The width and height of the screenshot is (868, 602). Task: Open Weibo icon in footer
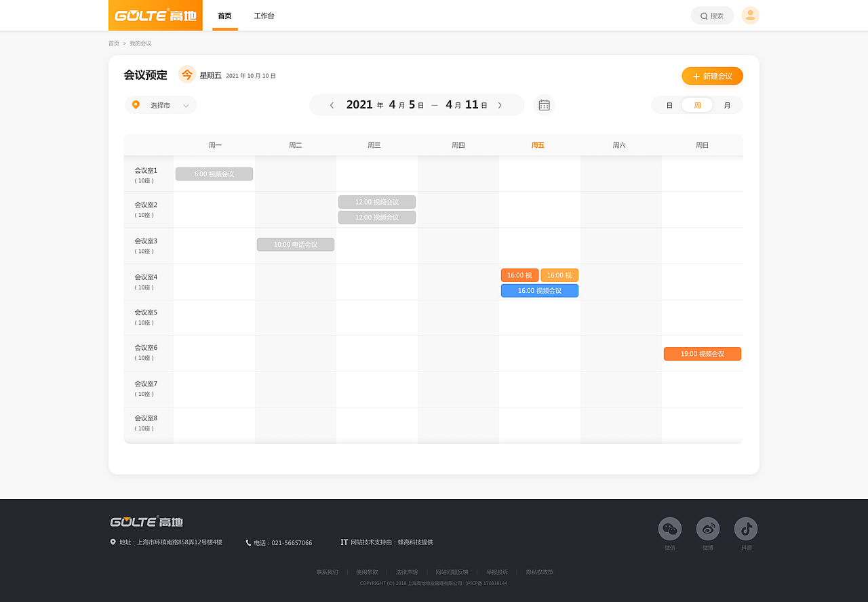point(708,529)
